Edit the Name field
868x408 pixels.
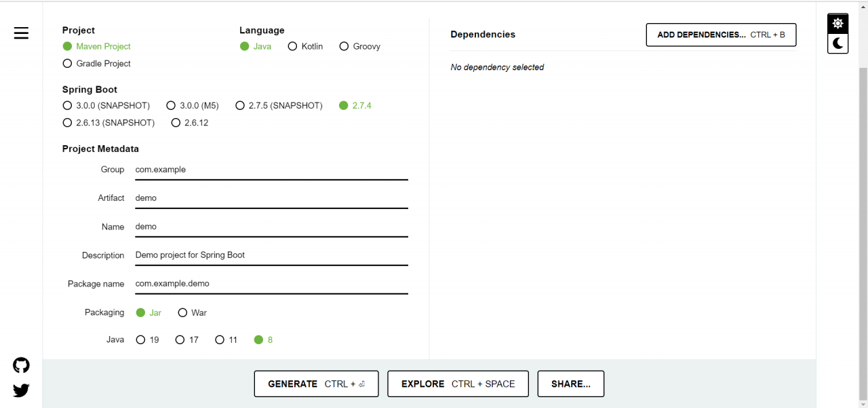click(271, 227)
